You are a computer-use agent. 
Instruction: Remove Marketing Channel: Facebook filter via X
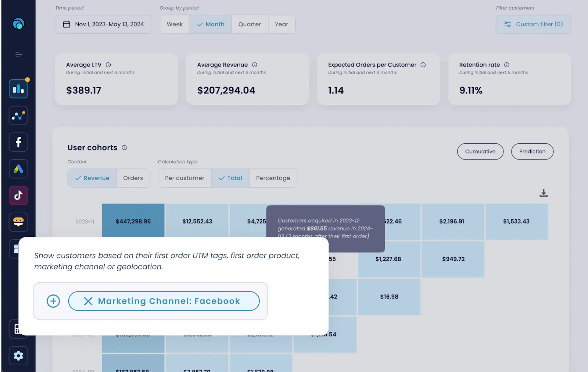[88, 301]
